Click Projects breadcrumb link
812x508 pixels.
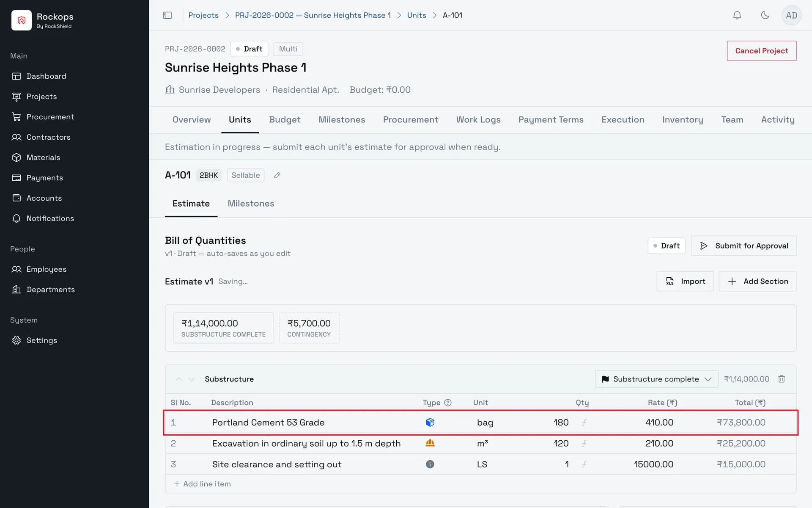coord(203,15)
